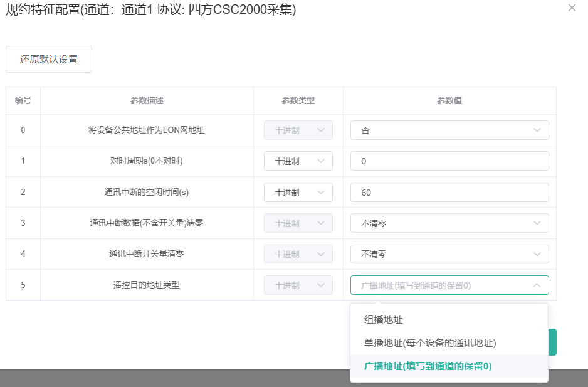Click the 通讯中断的空闲时间 value field containing 60
The image size is (588, 387).
(x=449, y=193)
